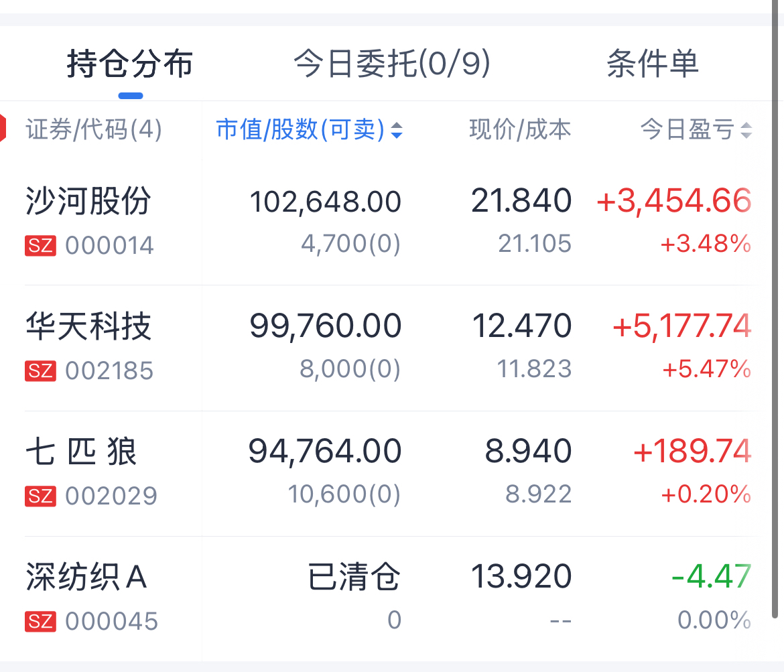Viewport: 784px width, 672px height.
Task: Open 华天科技 stock row
Action: pyautogui.click(x=88, y=326)
